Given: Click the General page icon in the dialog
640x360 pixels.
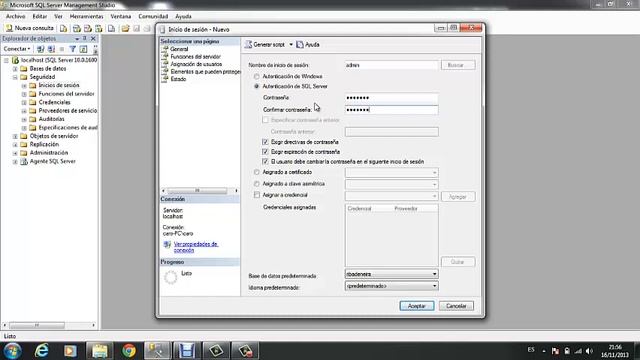Looking at the screenshot, I should pyautogui.click(x=165, y=49).
